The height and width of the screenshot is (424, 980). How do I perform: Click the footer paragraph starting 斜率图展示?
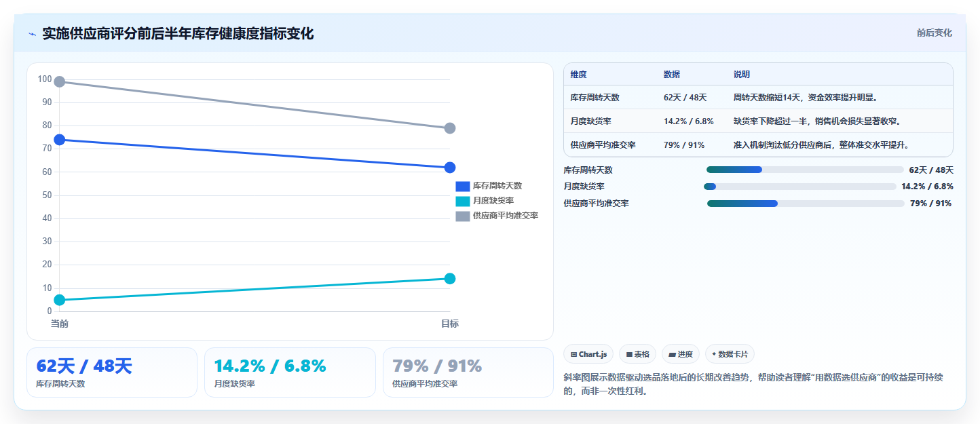click(x=755, y=384)
